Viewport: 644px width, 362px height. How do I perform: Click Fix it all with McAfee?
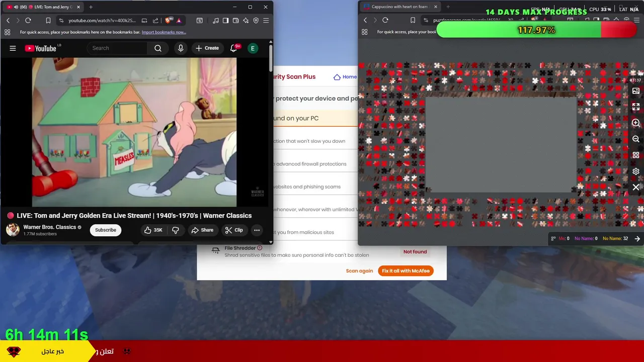pos(406,271)
